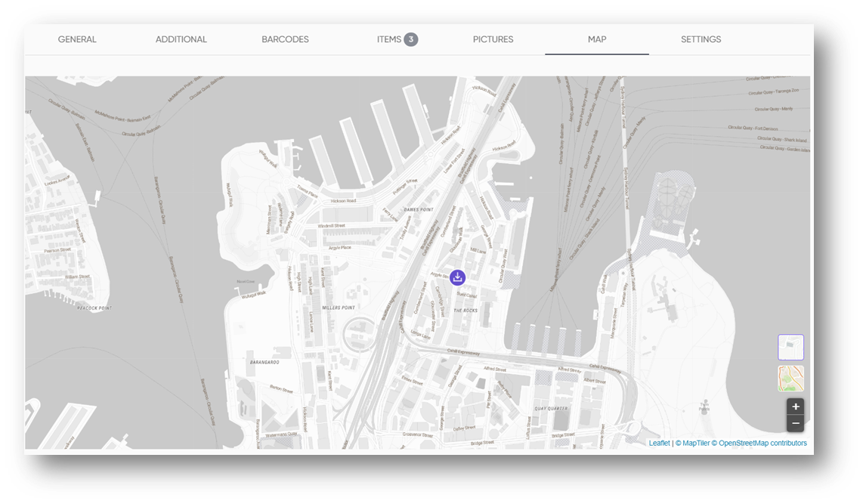The image size is (863, 504).
Task: Click the PEACOCK POINT map label
Action: (94, 308)
